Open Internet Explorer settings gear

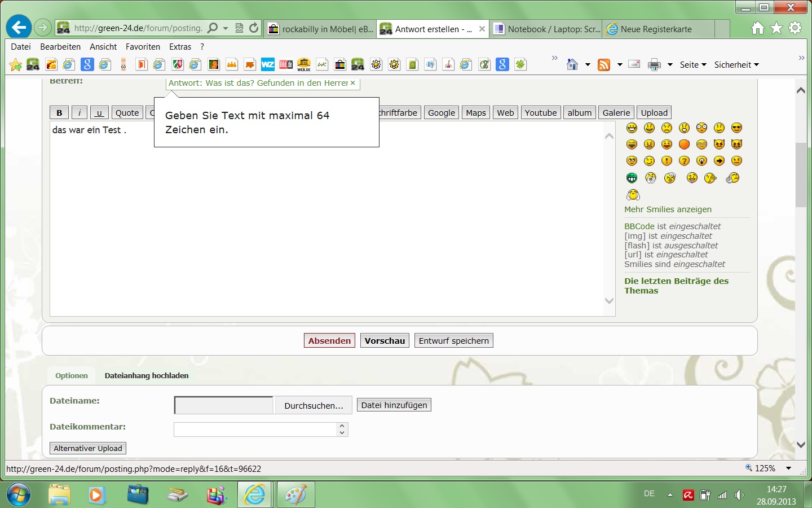pyautogui.click(x=795, y=28)
